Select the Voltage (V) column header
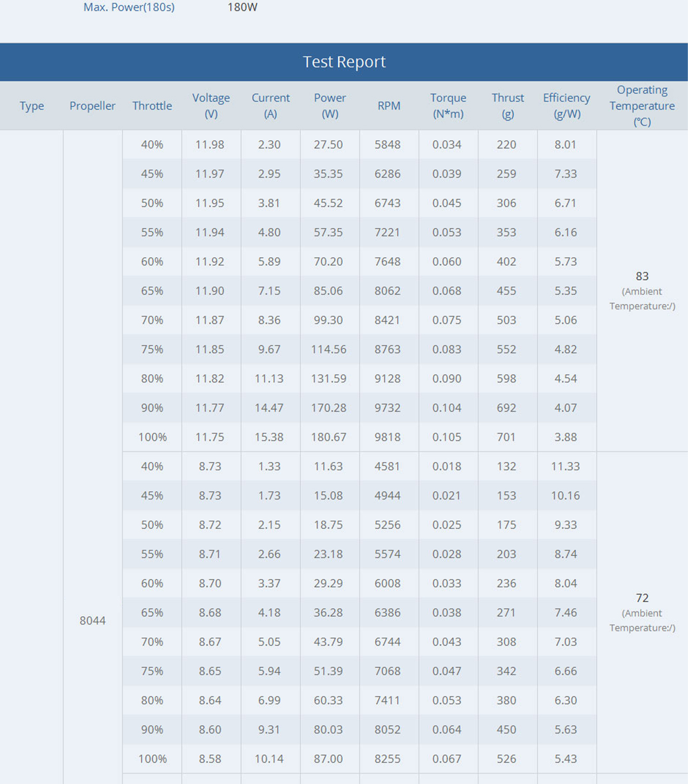688x784 pixels. 211,106
